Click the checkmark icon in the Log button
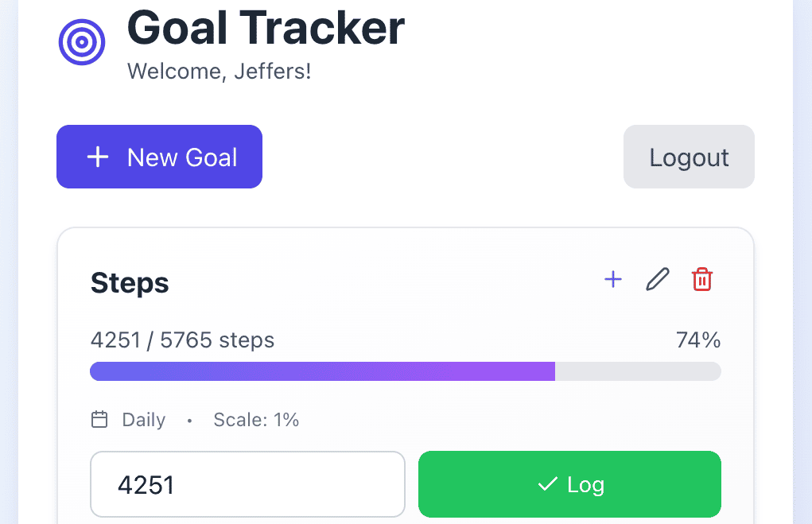812x524 pixels. 546,483
